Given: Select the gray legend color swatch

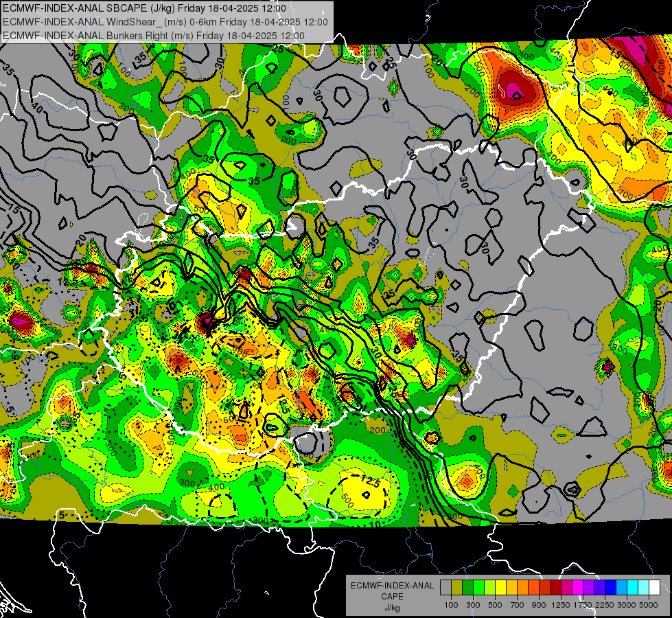Looking at the screenshot, I should [445, 587].
